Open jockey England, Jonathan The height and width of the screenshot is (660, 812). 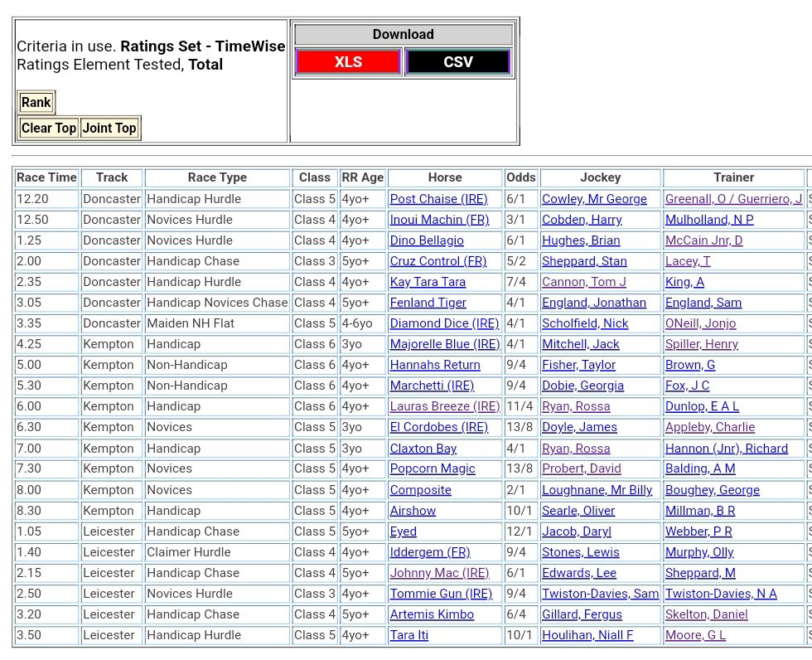pos(593,303)
